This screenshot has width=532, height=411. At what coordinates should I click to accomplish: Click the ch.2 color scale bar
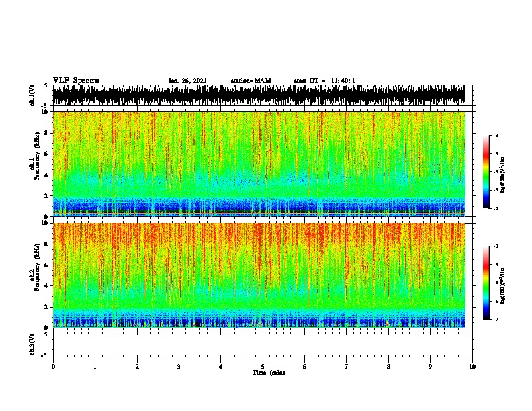click(486, 283)
